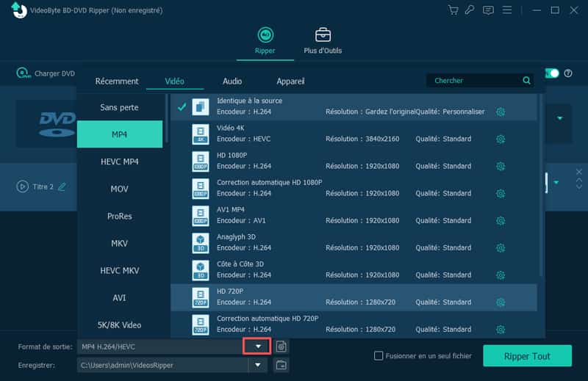Open settings gear for HD 1080P preset
The width and height of the screenshot is (588, 381).
coord(501,167)
